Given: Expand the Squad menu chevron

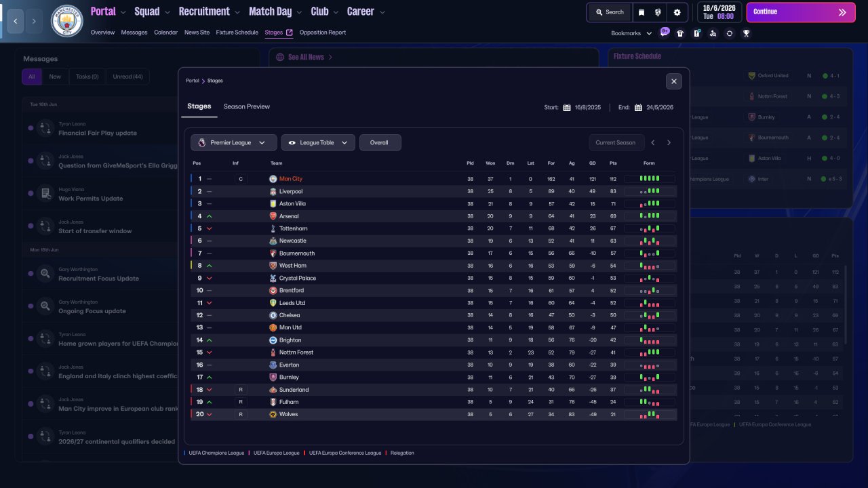Looking at the screenshot, I should [x=167, y=12].
